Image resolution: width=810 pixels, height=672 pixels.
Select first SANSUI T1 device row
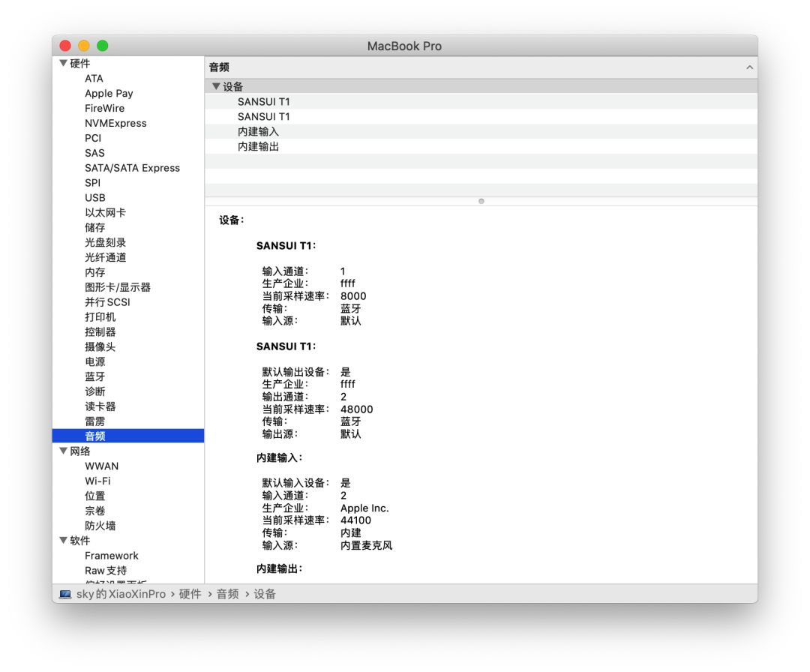[x=481, y=102]
